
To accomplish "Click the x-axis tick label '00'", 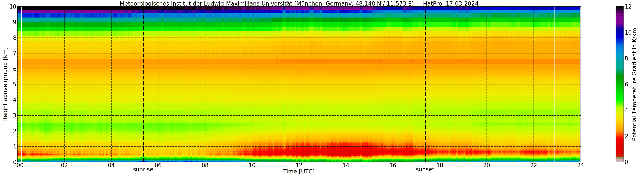I will pyautogui.click(x=20, y=165).
